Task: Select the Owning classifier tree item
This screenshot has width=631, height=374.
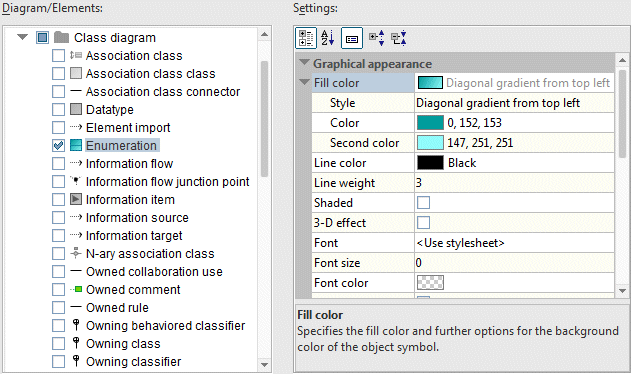Action: pyautogui.click(x=134, y=362)
